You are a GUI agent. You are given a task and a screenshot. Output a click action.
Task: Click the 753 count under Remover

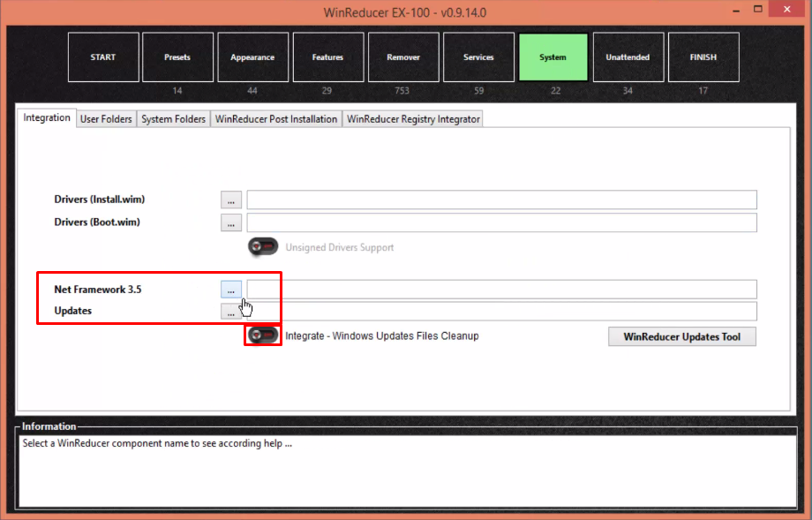(x=402, y=91)
